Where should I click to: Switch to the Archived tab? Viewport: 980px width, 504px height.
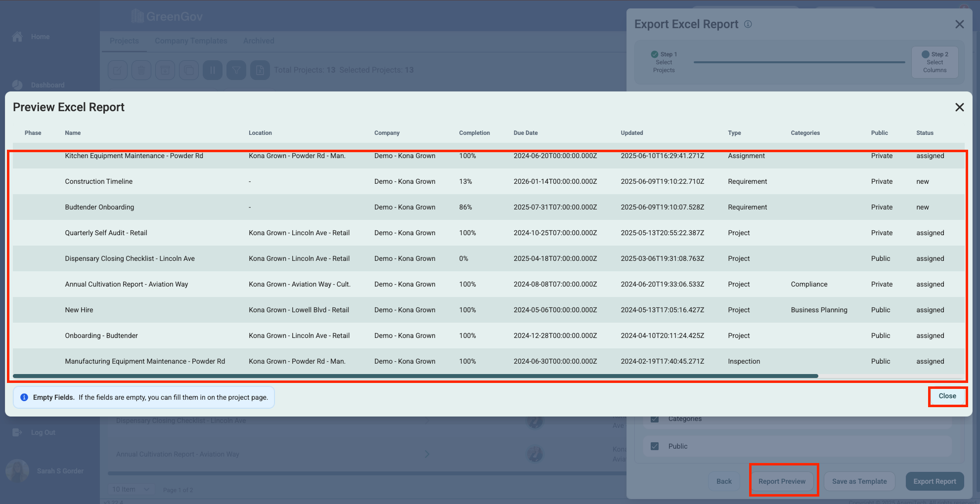(x=259, y=41)
